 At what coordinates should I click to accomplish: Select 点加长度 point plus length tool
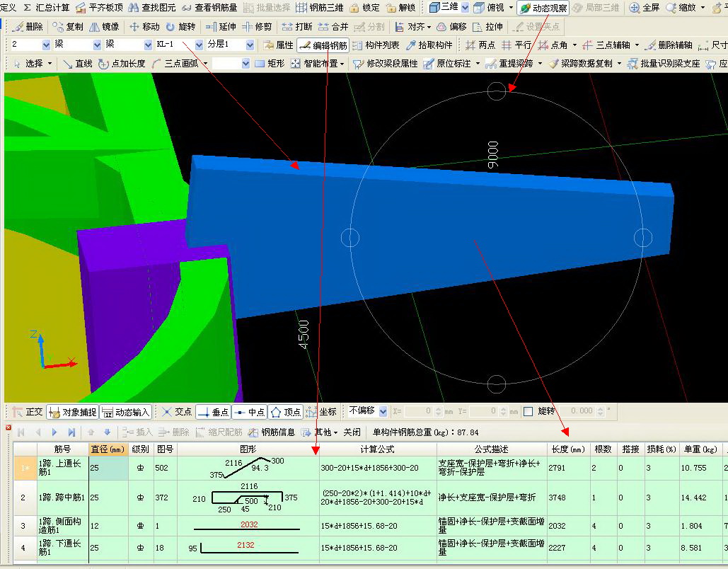[x=122, y=63]
